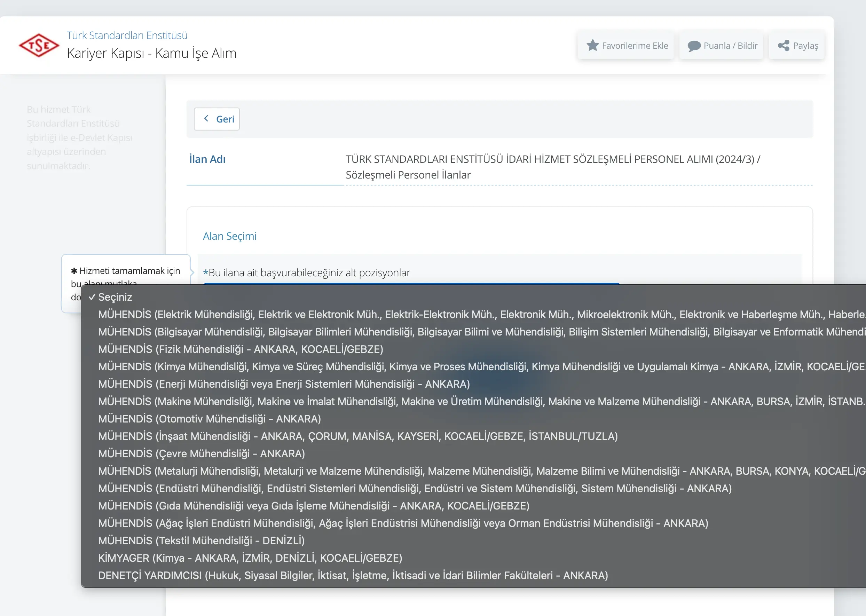This screenshot has height=616, width=866.
Task: Click the speech bubble icon in Puanla / Bildir
Action: pos(694,46)
